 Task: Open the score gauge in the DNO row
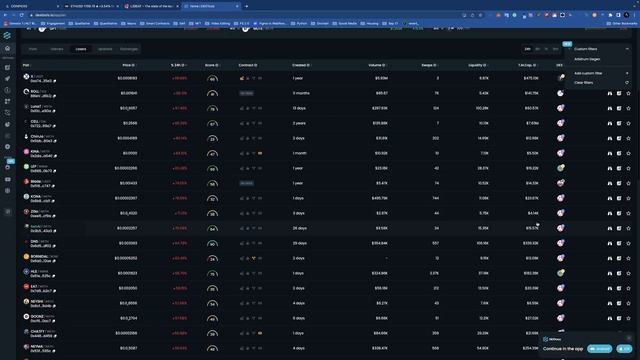pos(212,243)
